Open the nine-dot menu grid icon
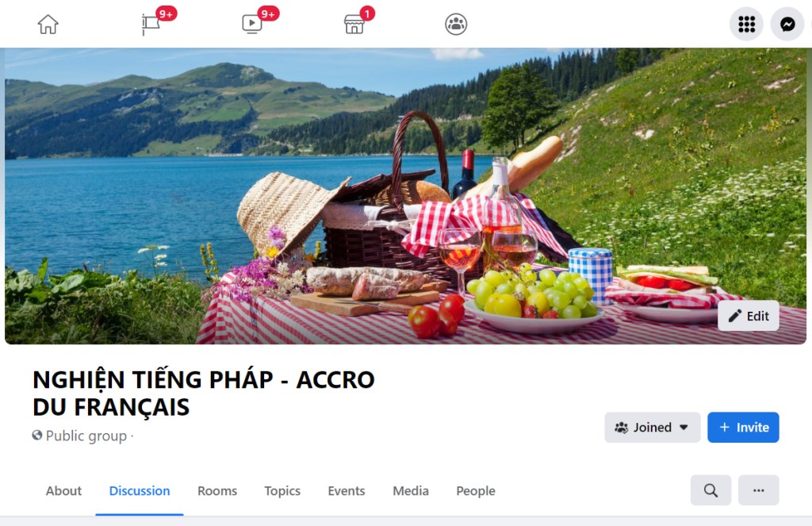Screen dimensions: 812x526 click(746, 24)
